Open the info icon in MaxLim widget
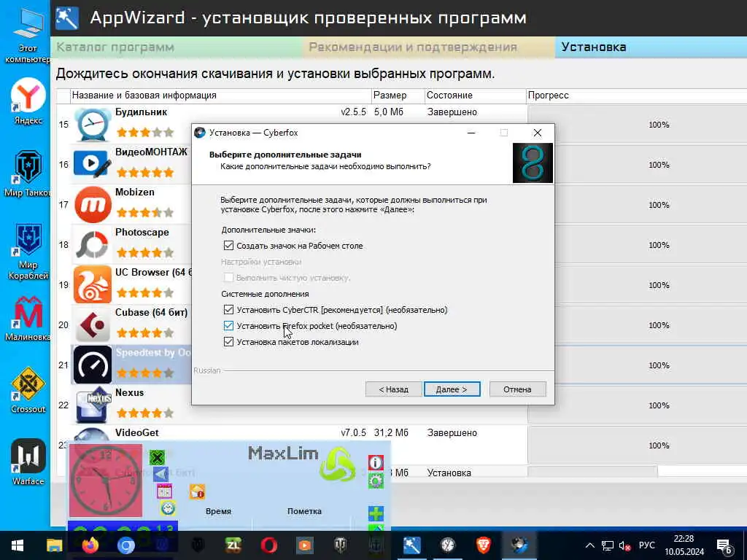The height and width of the screenshot is (560, 747). pyautogui.click(x=376, y=462)
